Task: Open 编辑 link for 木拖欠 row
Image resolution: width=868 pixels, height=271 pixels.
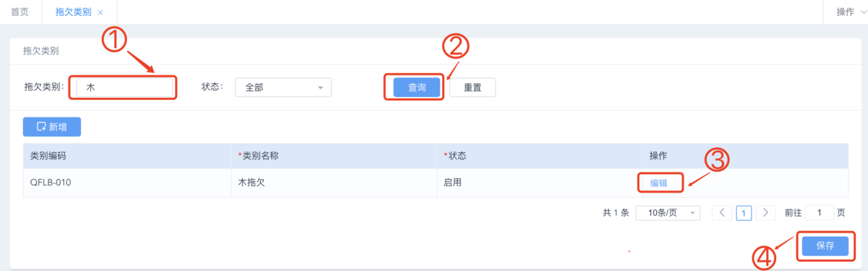Action: 659,183
